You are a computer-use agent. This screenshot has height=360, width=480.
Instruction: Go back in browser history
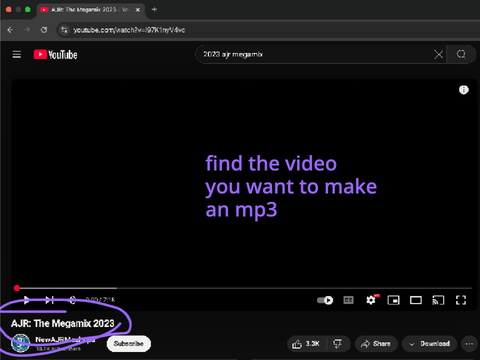10,30
